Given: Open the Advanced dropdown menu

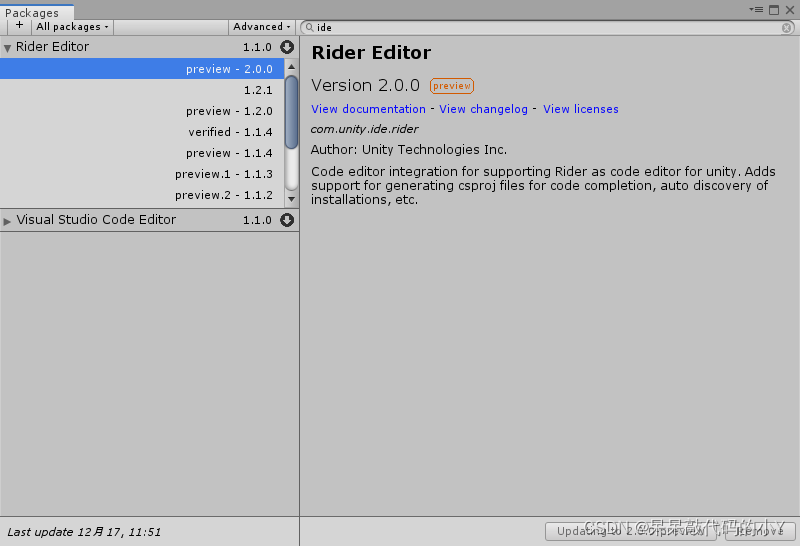Looking at the screenshot, I should (x=261, y=27).
